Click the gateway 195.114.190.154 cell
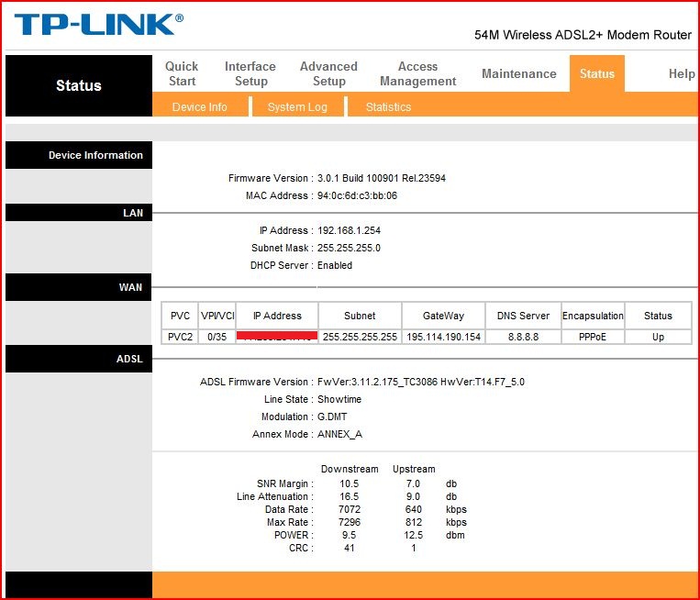The height and width of the screenshot is (600, 700). click(443, 337)
